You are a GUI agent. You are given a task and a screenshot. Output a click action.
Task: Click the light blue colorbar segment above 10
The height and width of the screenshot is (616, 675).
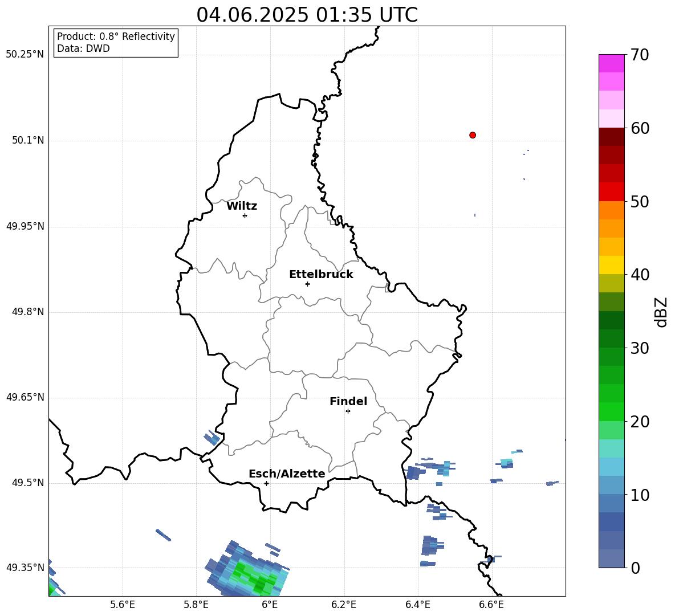611,467
